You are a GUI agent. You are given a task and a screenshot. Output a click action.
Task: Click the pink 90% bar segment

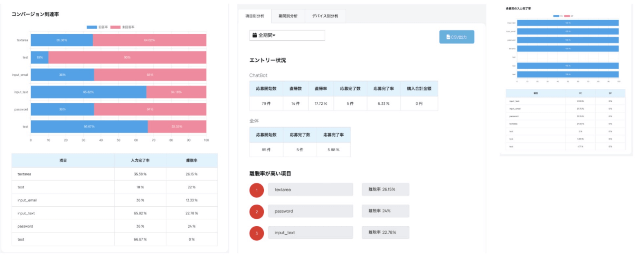[x=127, y=58]
